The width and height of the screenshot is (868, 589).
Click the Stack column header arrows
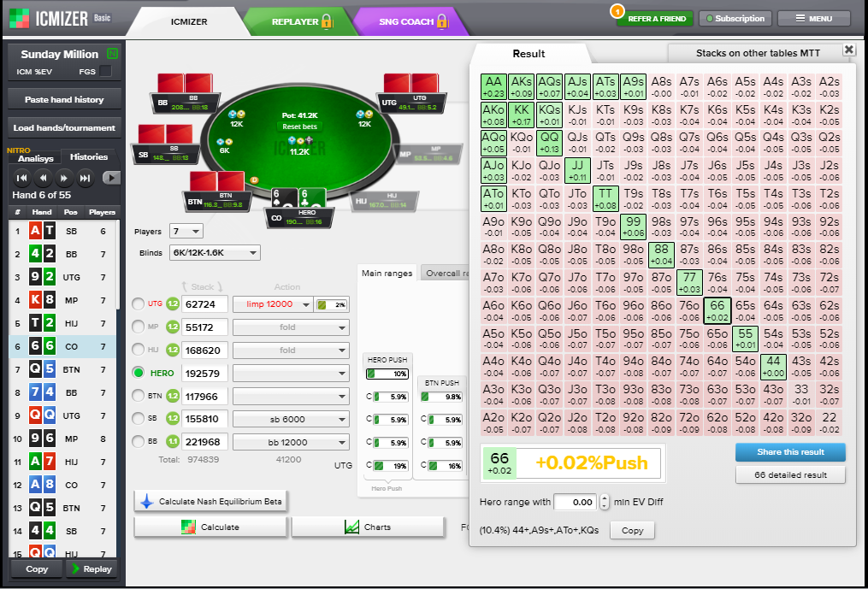pyautogui.click(x=202, y=286)
